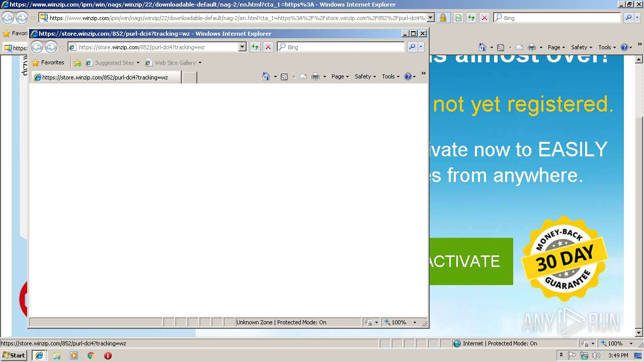Click Compatibility View icon in background window
The width and height of the screenshot is (644, 362).
pyautogui.click(x=458, y=18)
